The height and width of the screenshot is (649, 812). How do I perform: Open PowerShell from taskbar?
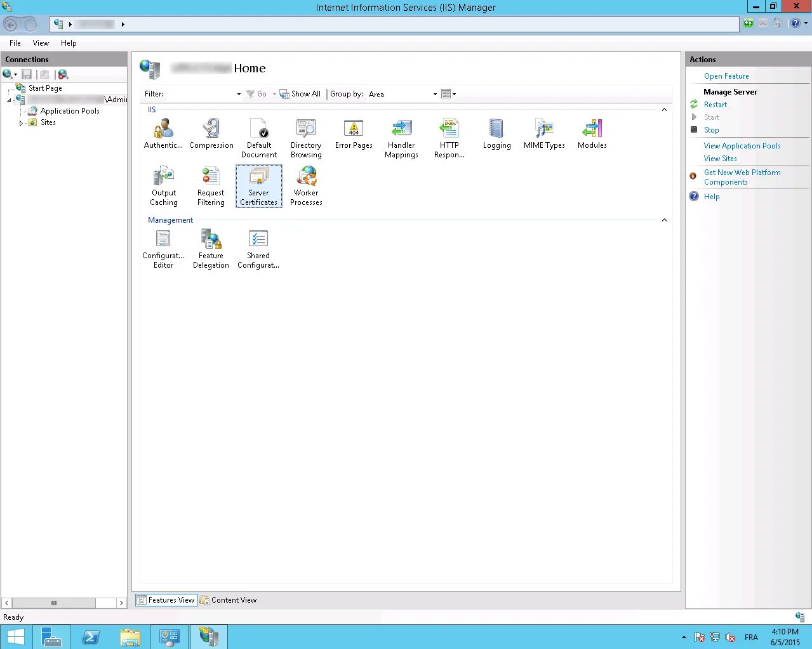point(91,637)
